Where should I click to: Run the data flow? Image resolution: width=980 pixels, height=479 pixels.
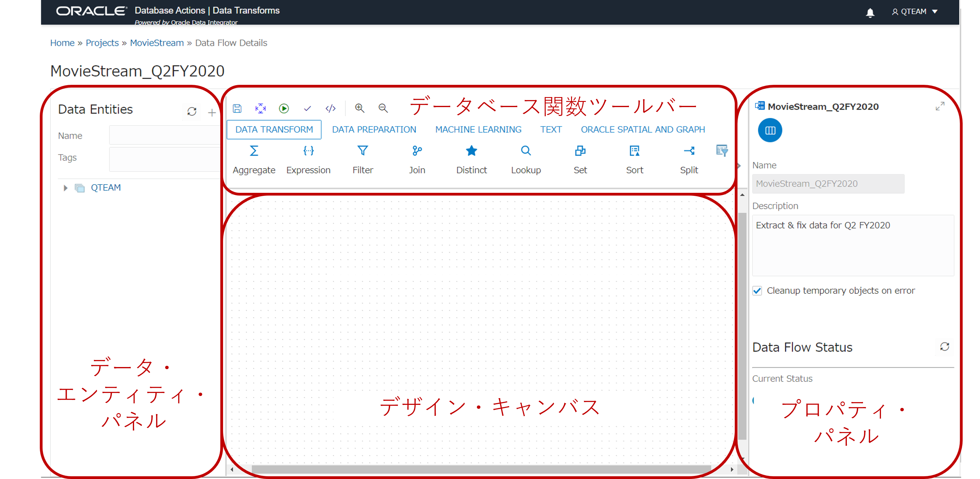284,109
